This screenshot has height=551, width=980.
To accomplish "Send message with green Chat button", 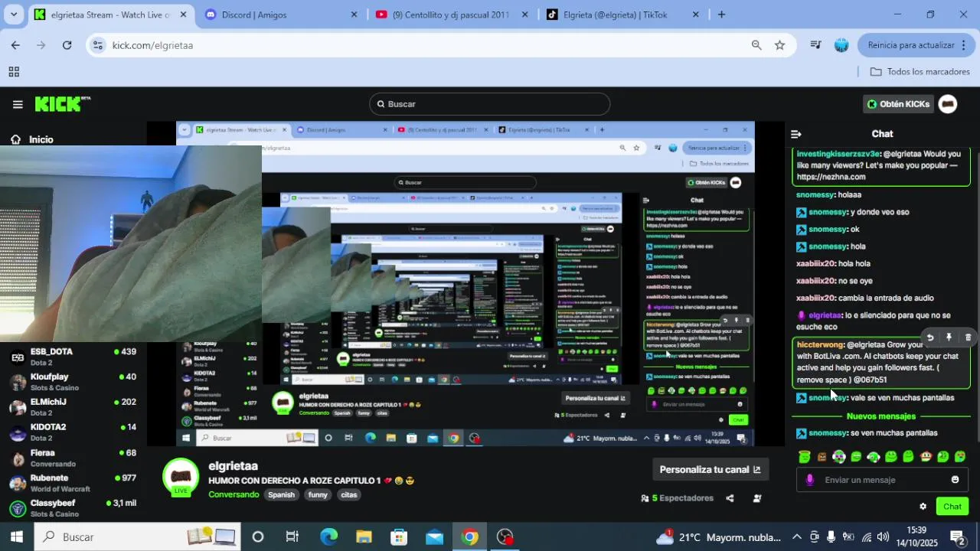I will 952,507.
